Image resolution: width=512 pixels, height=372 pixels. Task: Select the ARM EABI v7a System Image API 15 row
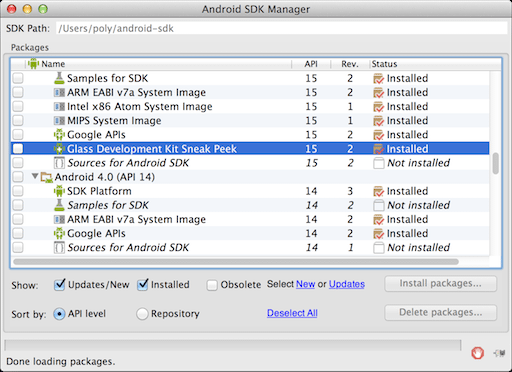pos(250,92)
